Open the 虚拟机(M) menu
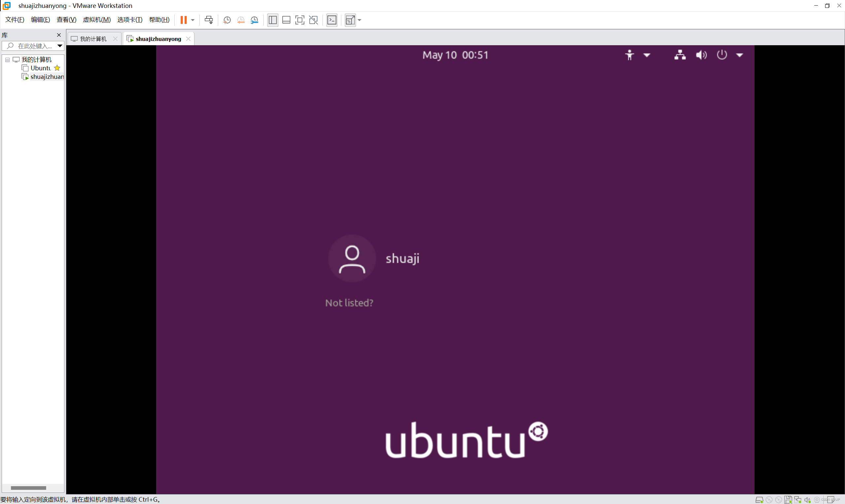This screenshot has width=845, height=504. tap(97, 20)
